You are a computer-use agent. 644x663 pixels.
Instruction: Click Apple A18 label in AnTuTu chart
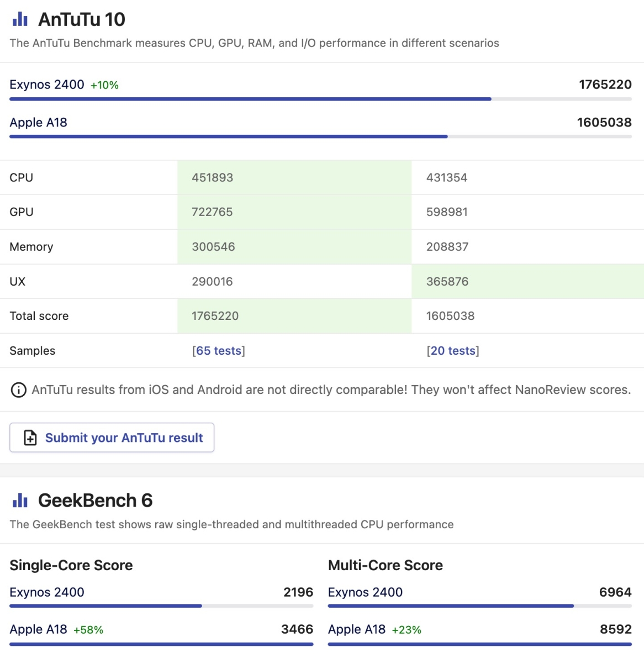(38, 123)
